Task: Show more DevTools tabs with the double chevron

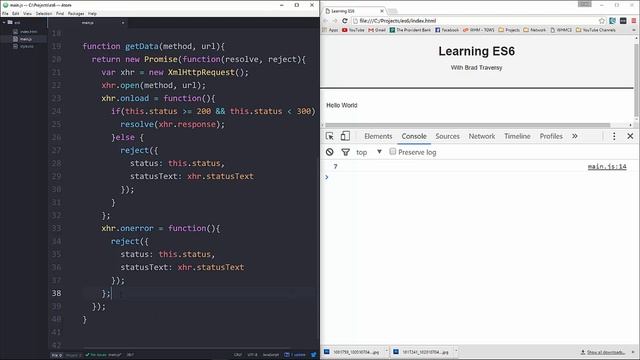Action: [575, 136]
